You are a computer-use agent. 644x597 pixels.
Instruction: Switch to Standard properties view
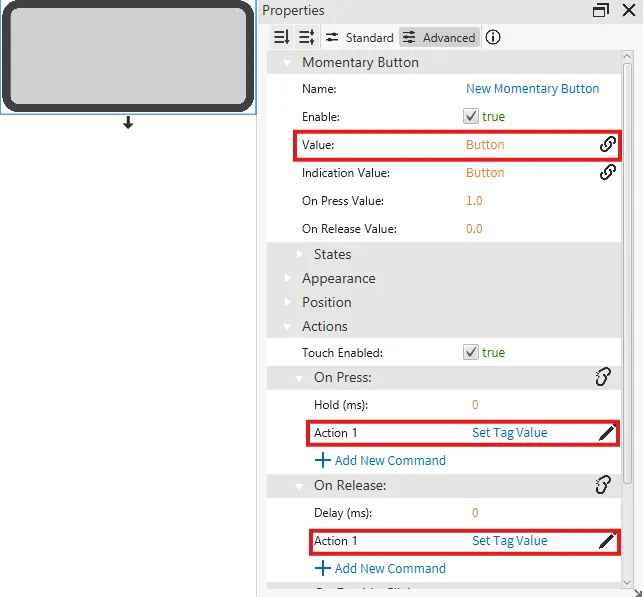pyautogui.click(x=359, y=37)
